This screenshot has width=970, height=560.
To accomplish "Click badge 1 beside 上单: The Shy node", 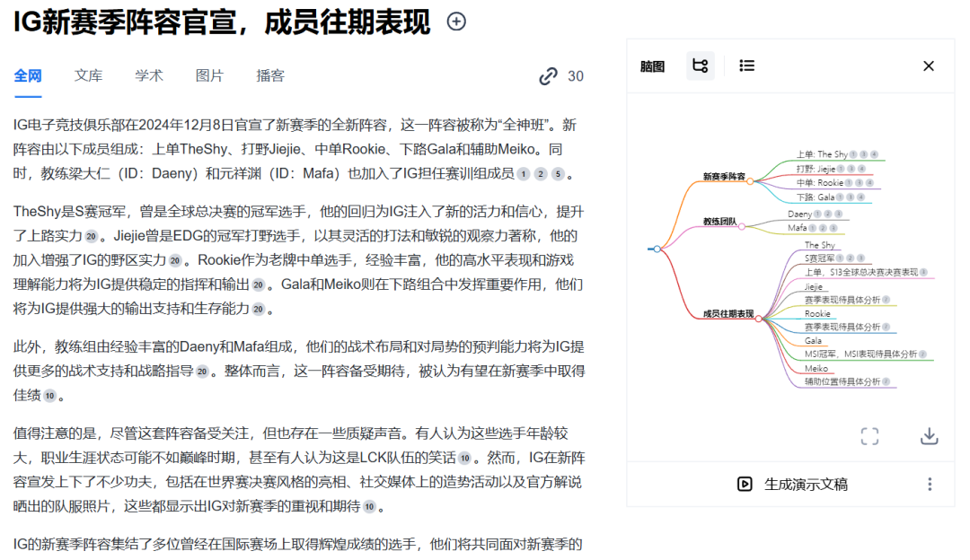I will (x=853, y=154).
